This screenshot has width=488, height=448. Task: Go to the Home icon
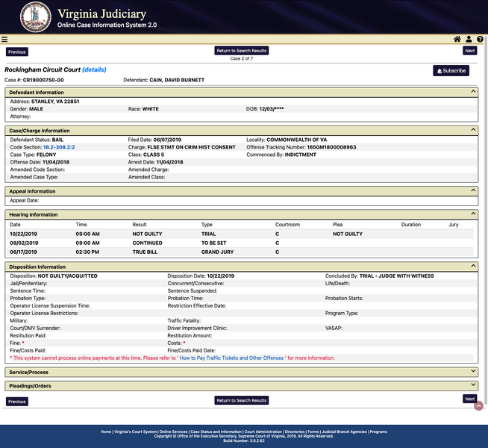(x=457, y=39)
